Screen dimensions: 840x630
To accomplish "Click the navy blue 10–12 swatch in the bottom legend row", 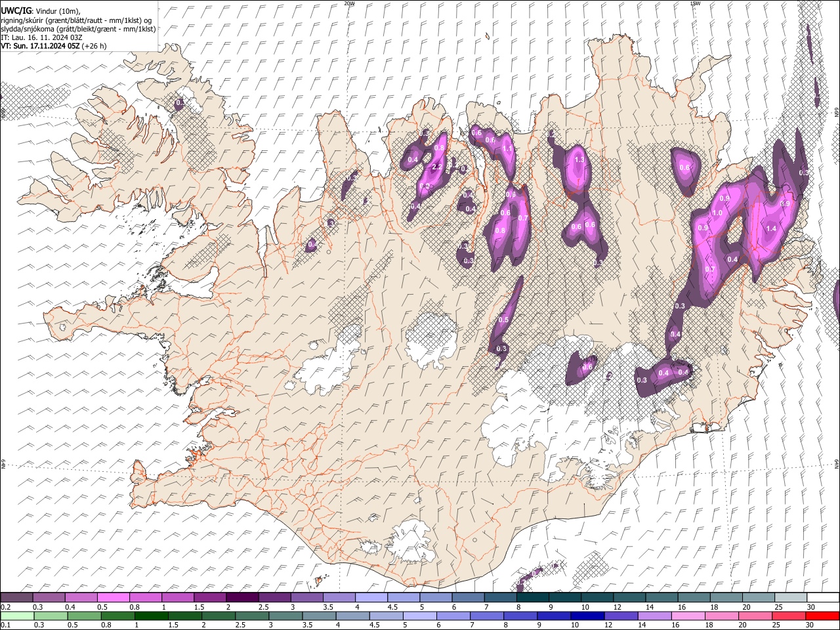I will (x=587, y=616).
